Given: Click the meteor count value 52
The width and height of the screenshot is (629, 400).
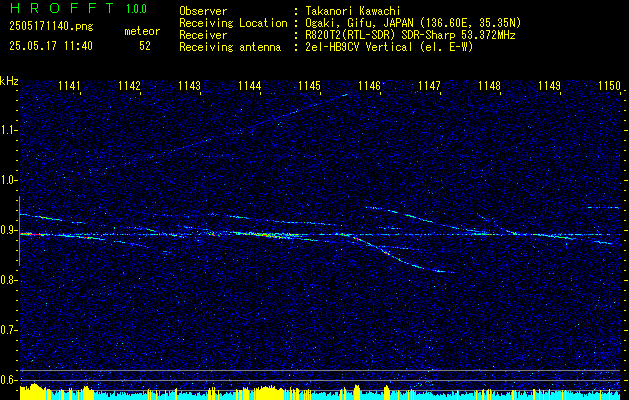Looking at the screenshot, I should tap(145, 46).
